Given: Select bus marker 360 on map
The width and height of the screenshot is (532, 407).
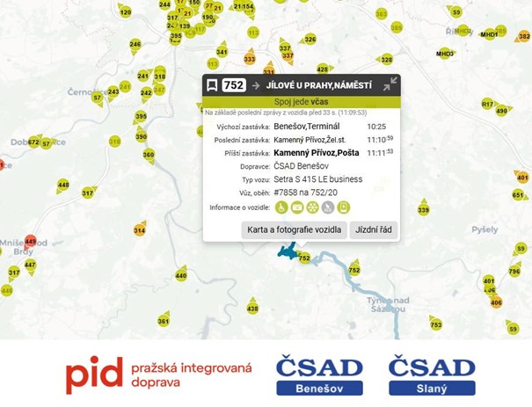Looking at the screenshot, I should pos(149,155).
